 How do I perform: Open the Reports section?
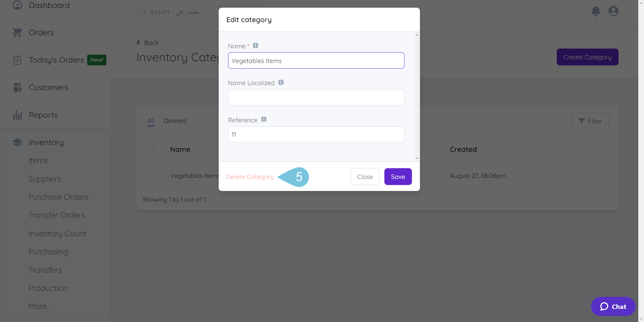(x=43, y=115)
